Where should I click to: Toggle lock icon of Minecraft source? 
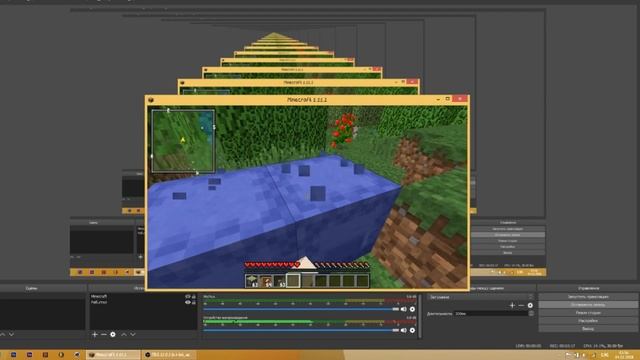click(x=194, y=296)
